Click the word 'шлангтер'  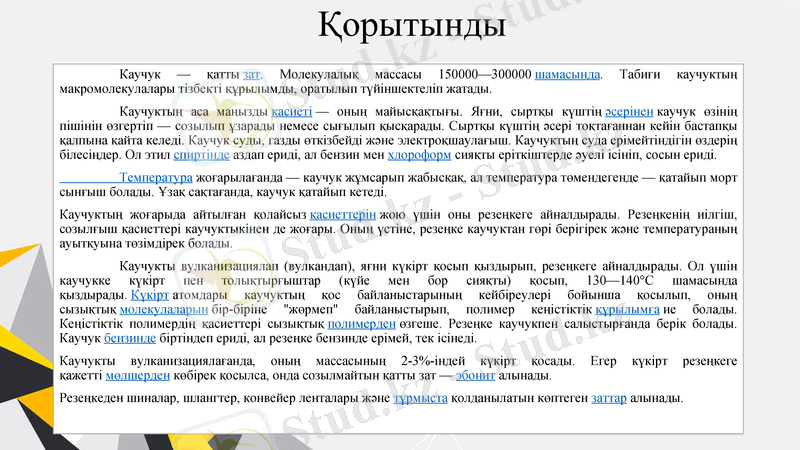[209, 398]
